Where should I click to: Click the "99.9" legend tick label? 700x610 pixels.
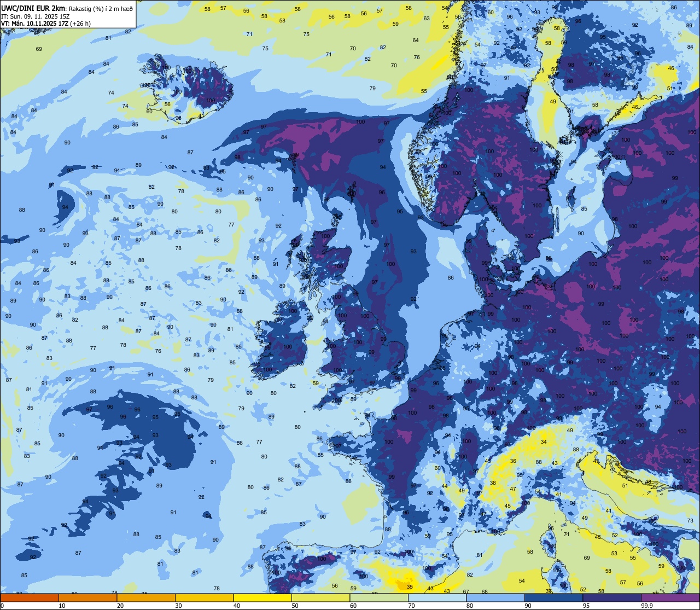coord(647,606)
